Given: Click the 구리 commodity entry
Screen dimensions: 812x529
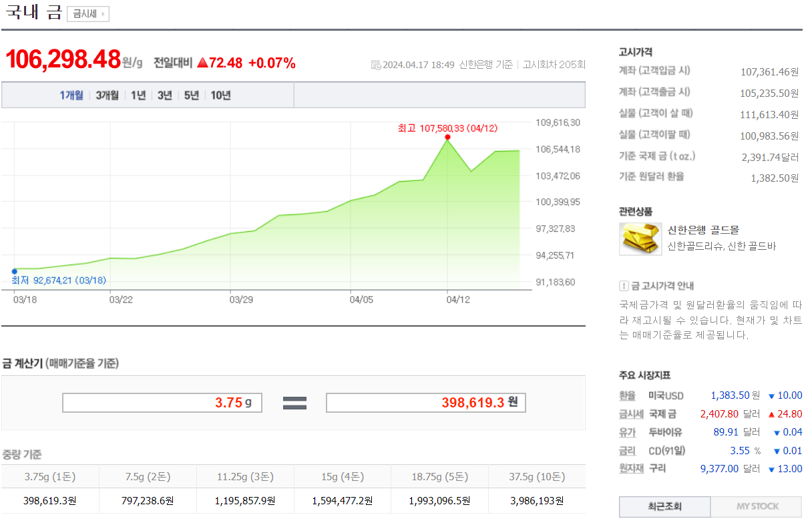Looking at the screenshot, I should [x=657, y=468].
